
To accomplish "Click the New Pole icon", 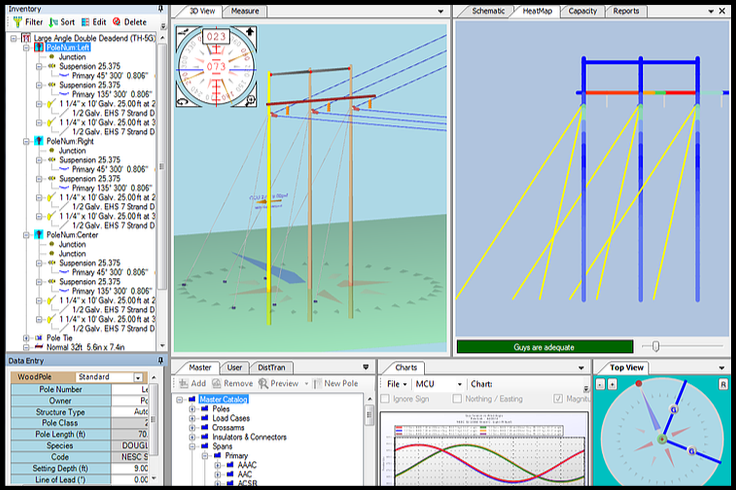I will click(x=317, y=383).
